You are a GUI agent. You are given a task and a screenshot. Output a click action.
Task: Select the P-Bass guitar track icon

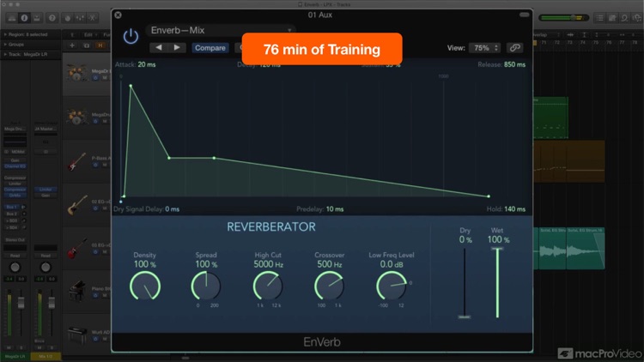coord(76,161)
